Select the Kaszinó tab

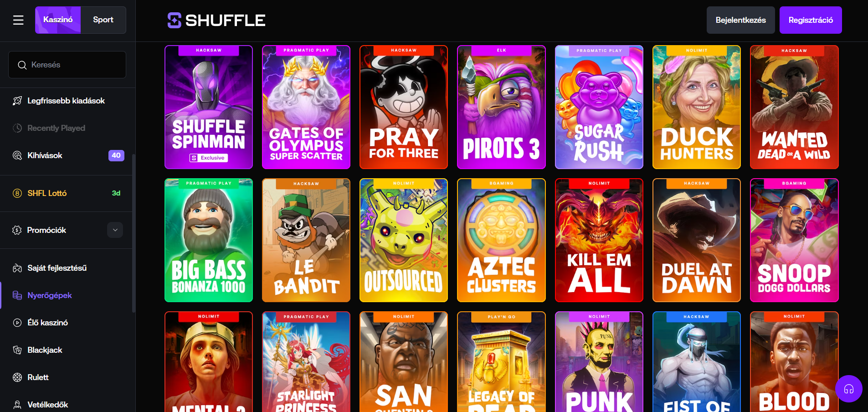tap(58, 20)
